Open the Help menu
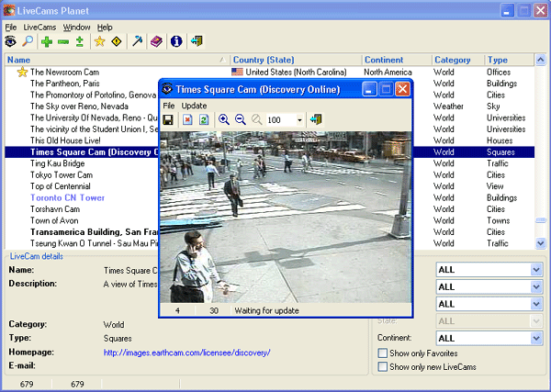Viewport: 551px width, 392px height. pyautogui.click(x=105, y=28)
